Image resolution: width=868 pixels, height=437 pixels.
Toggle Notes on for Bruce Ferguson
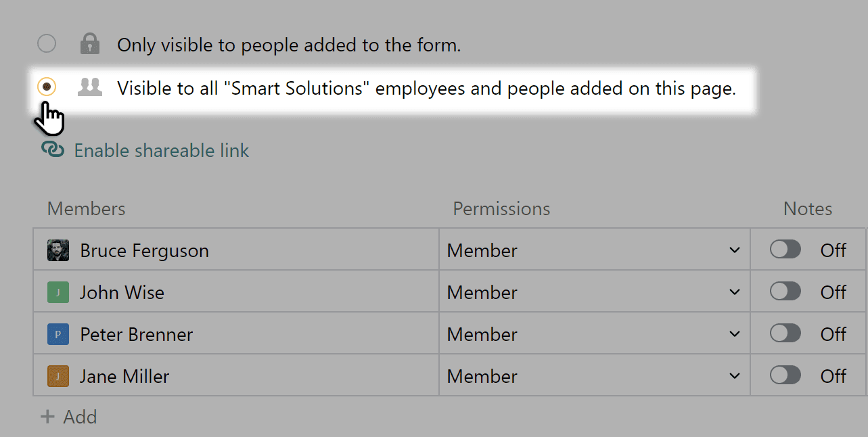(x=785, y=250)
